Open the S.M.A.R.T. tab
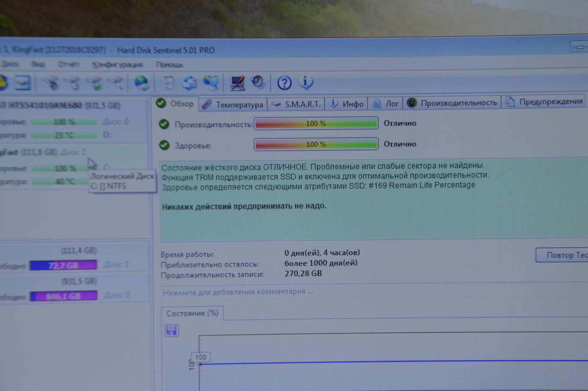588x391 pixels. pyautogui.click(x=297, y=104)
